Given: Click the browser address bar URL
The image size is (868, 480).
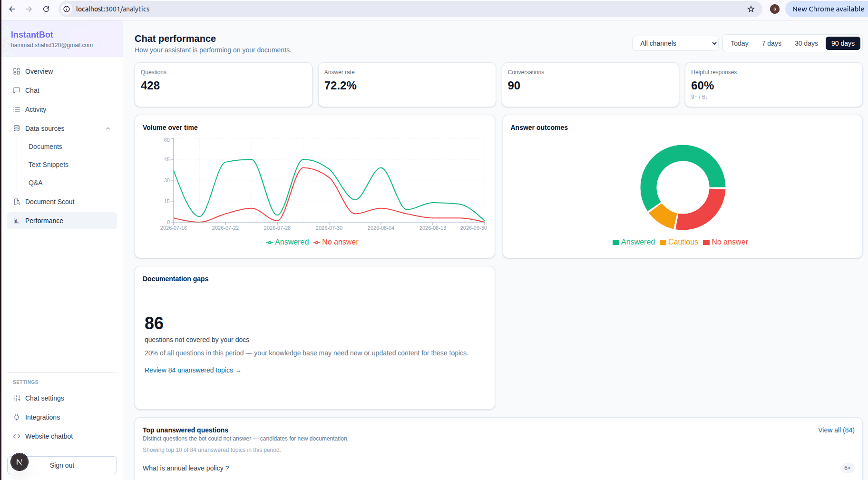Looking at the screenshot, I should [x=113, y=9].
